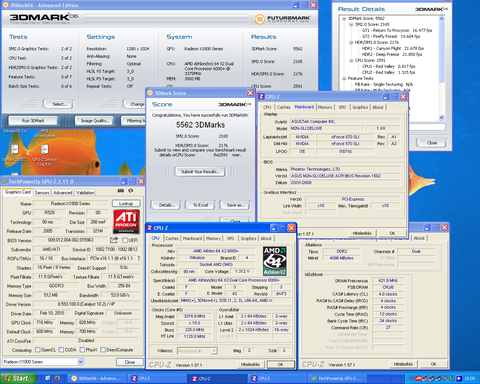
Task: Click Submit Your Results... button
Action: tap(200, 172)
